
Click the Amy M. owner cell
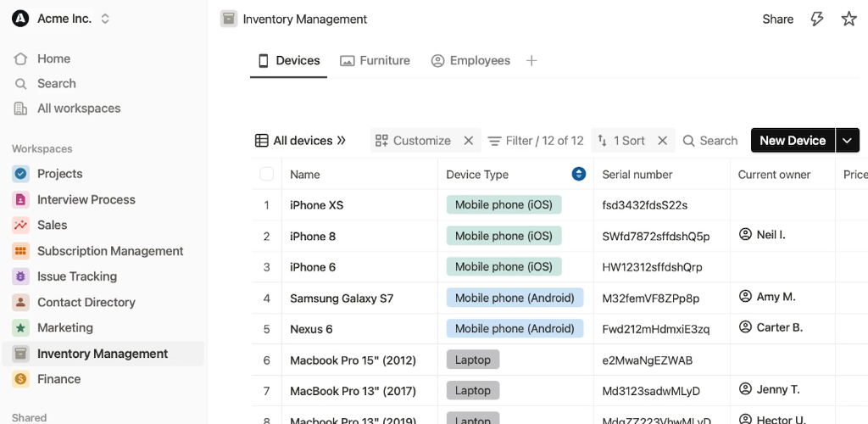[782, 298]
